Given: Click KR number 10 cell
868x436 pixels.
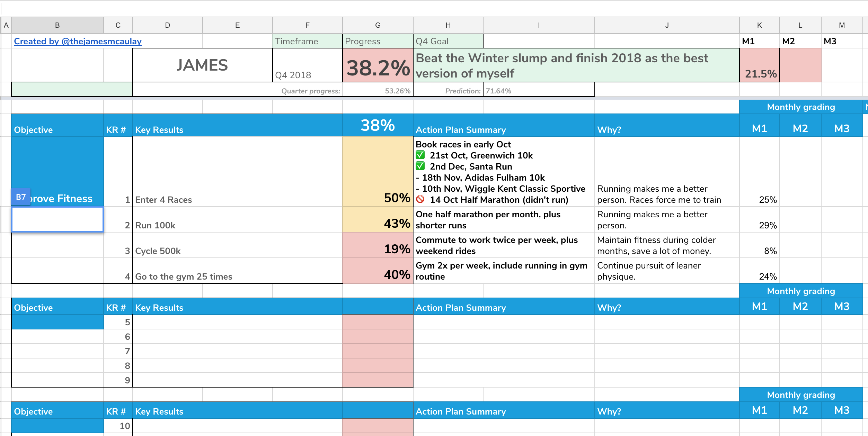Looking at the screenshot, I should click(118, 426).
